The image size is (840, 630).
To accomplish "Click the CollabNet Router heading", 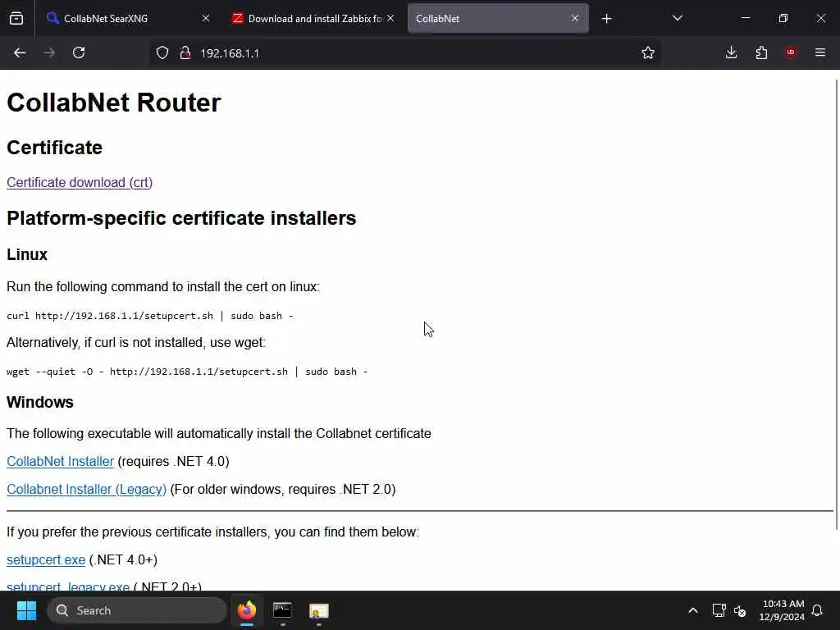I will click(113, 103).
